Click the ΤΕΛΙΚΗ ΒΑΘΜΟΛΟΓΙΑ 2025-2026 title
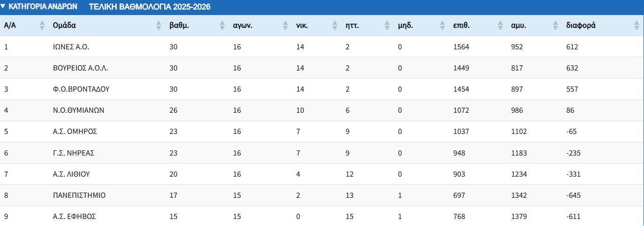Image resolution: width=644 pixels, height=226 pixels. tap(149, 7)
